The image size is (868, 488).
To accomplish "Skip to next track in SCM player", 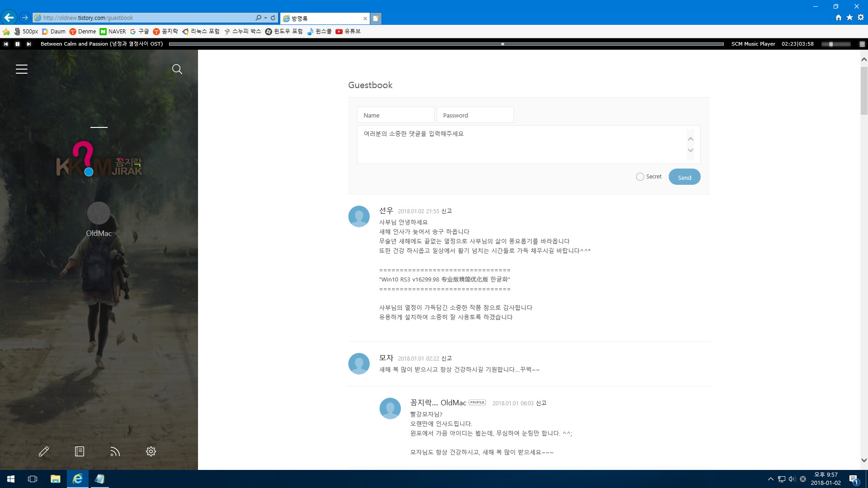I will click(28, 44).
